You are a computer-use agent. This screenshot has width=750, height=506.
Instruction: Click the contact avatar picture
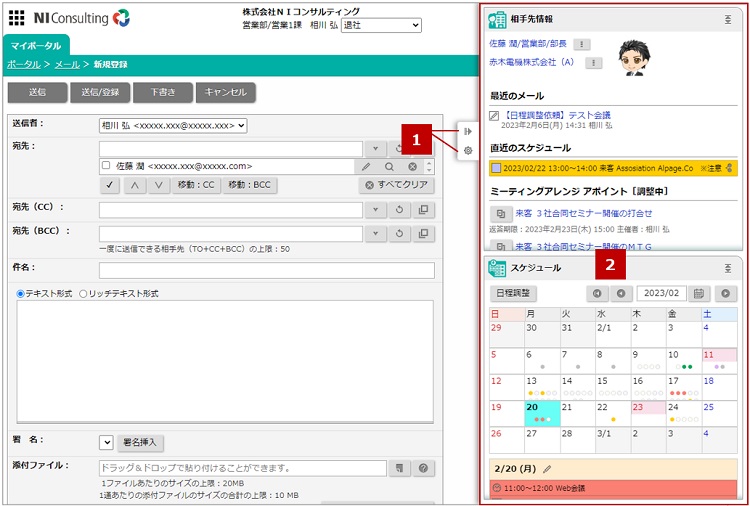point(634,58)
